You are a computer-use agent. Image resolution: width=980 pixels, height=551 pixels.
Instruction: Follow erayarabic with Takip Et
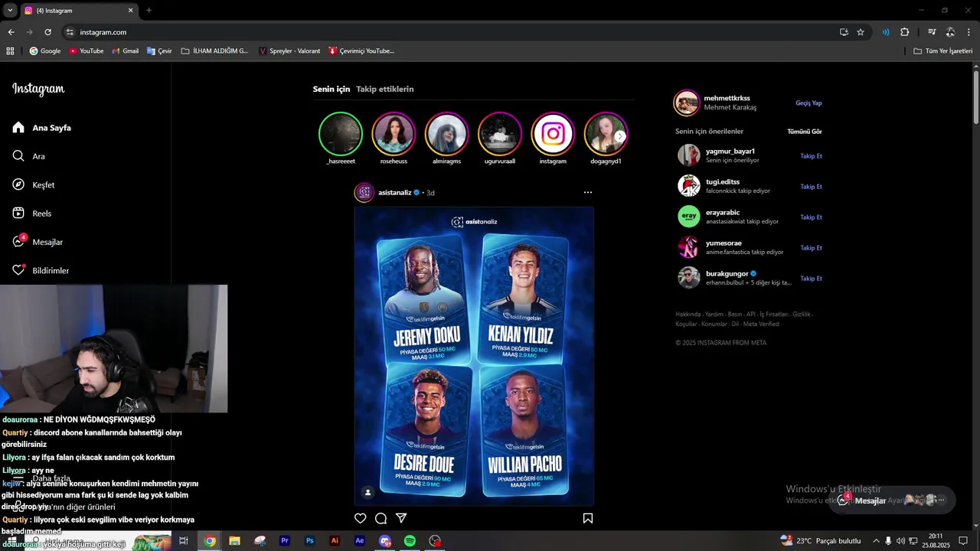[x=811, y=217]
